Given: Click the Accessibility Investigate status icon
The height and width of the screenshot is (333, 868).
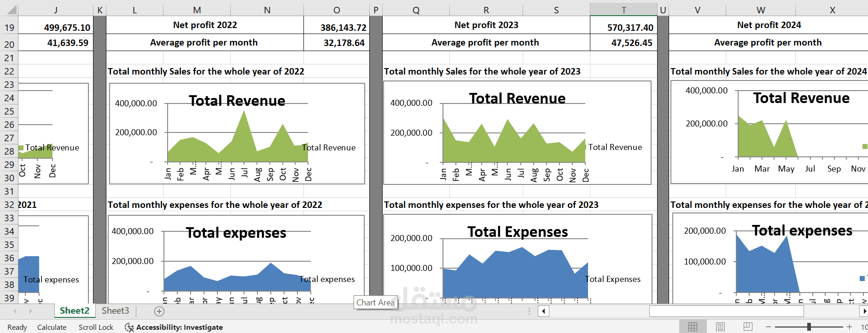Looking at the screenshot, I should (x=129, y=327).
